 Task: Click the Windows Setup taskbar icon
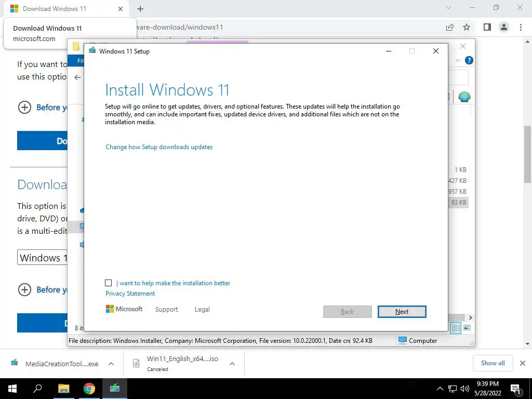(115, 389)
